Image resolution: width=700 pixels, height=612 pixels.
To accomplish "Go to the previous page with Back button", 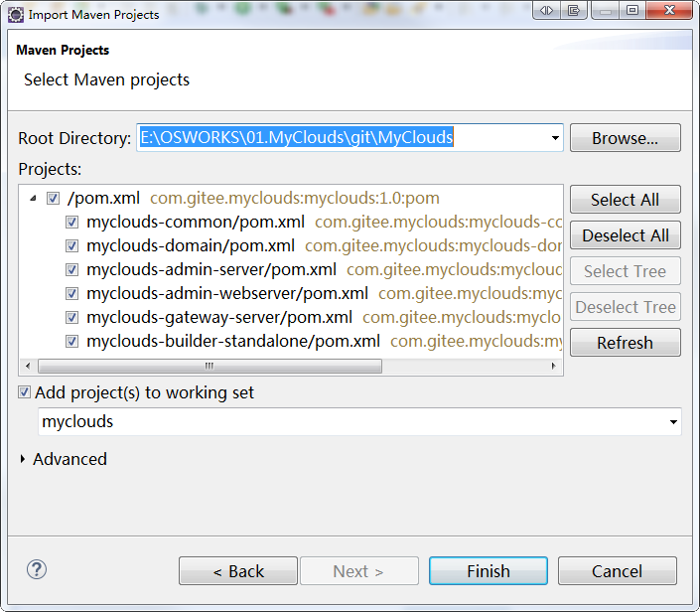I will coord(238,571).
